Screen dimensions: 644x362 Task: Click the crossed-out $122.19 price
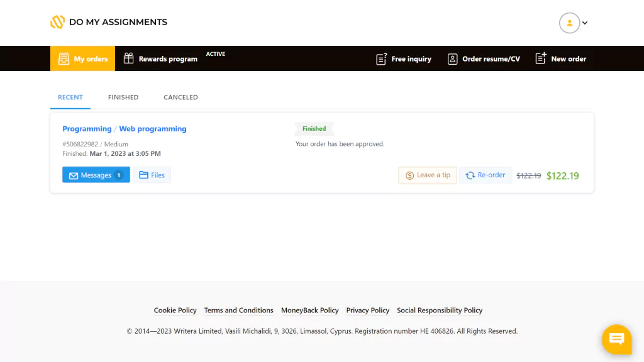pyautogui.click(x=528, y=176)
